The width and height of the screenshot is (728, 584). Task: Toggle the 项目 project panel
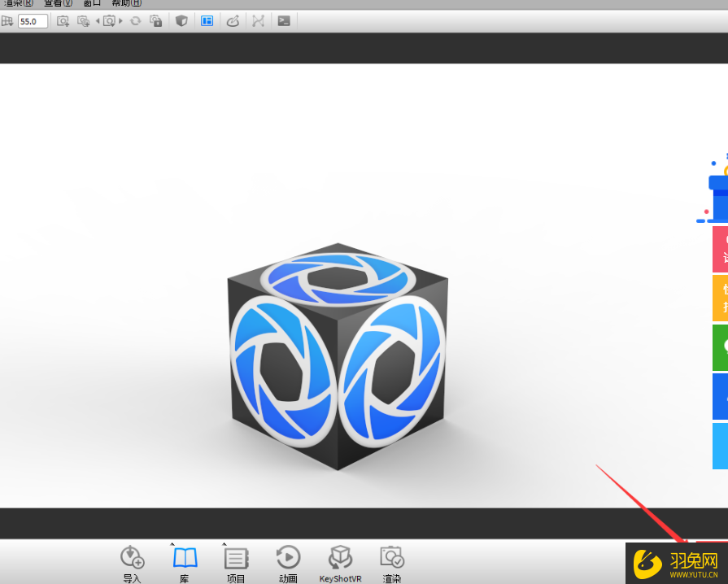click(x=237, y=564)
